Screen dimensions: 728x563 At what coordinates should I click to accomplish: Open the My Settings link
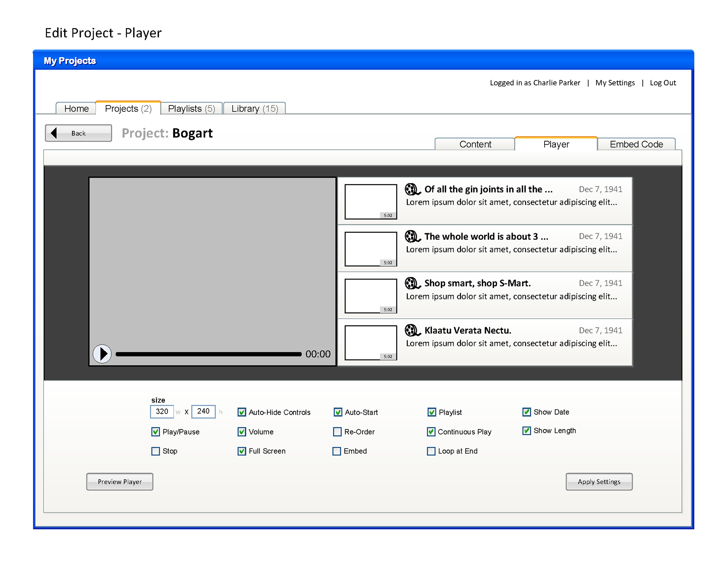point(615,83)
